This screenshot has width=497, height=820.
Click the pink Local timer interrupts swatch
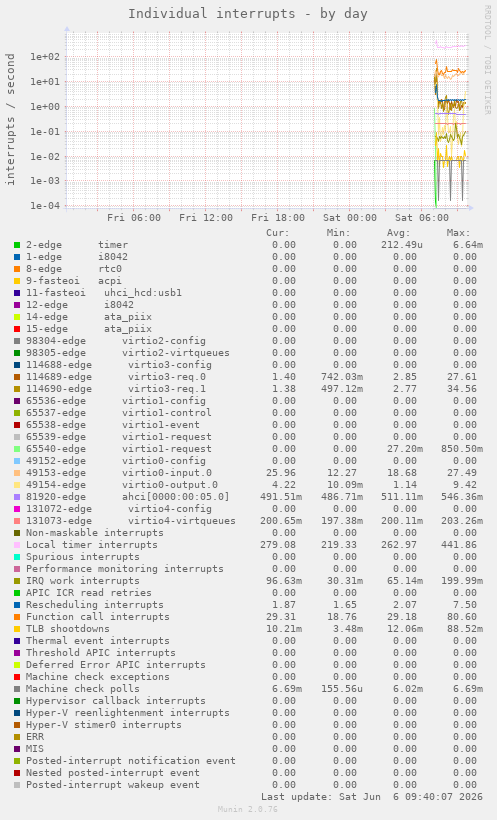pyautogui.click(x=17, y=545)
